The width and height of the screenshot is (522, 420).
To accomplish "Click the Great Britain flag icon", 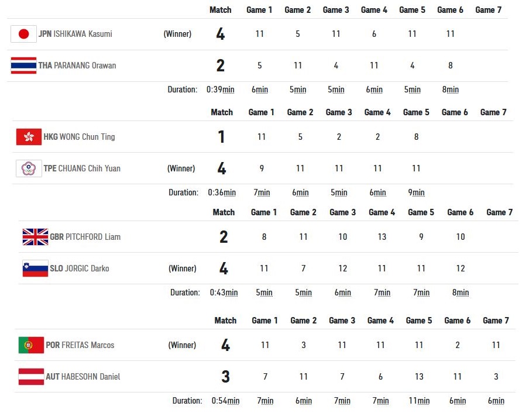I will coord(35,237).
